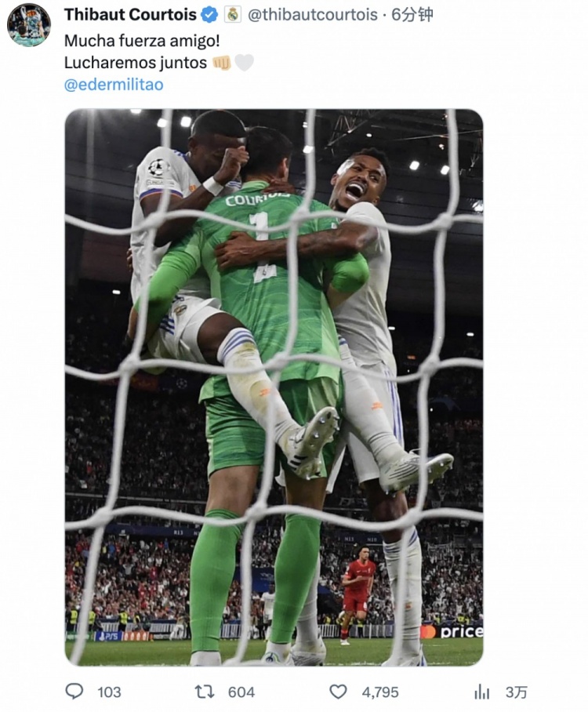
Task: Click the 6分钟 timestamp
Action: (x=412, y=15)
